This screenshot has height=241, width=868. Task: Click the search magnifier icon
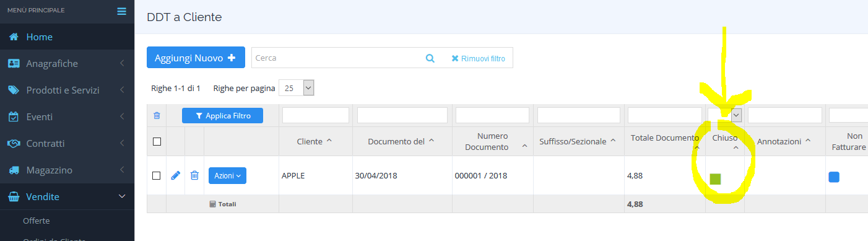[430, 58]
